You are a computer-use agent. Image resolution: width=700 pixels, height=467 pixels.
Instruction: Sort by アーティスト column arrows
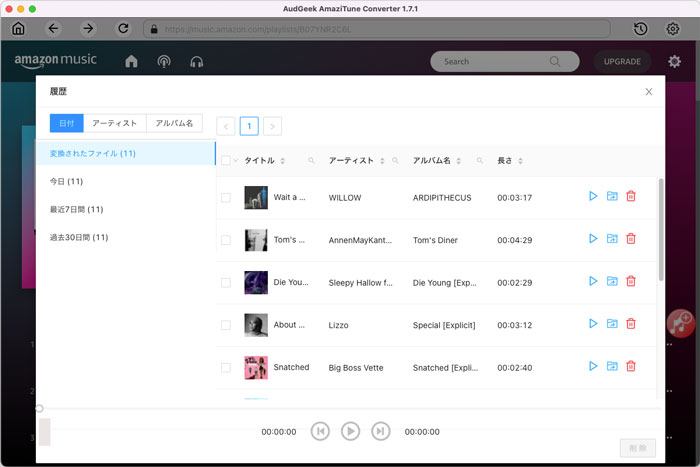tap(382, 161)
